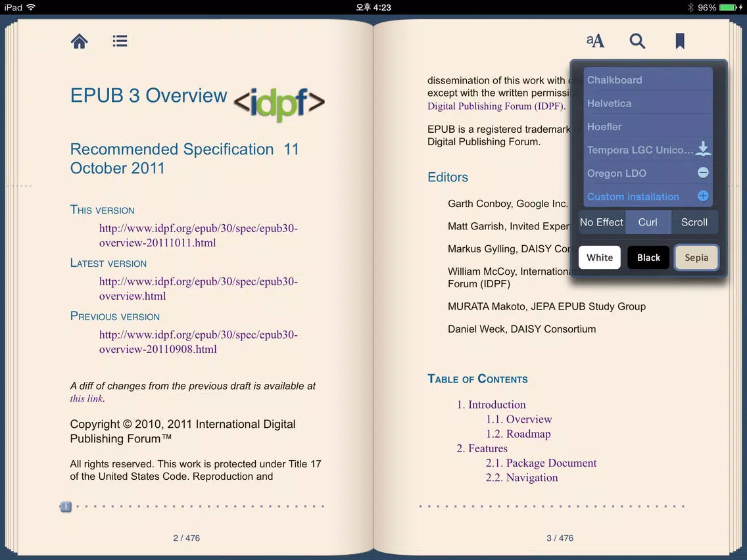Apply the White page theme

[x=599, y=258]
